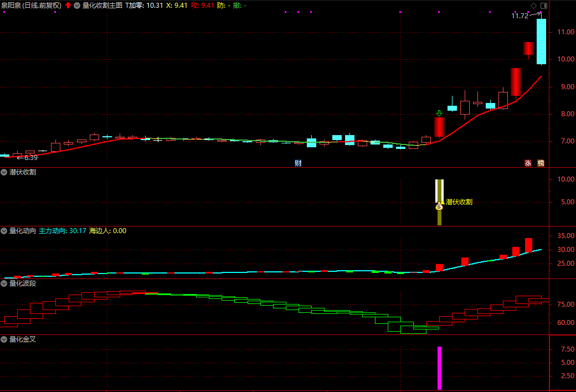The height and width of the screenshot is (392, 576).
Task: Click the 榜 marker below the last candle
Action: [x=541, y=163]
